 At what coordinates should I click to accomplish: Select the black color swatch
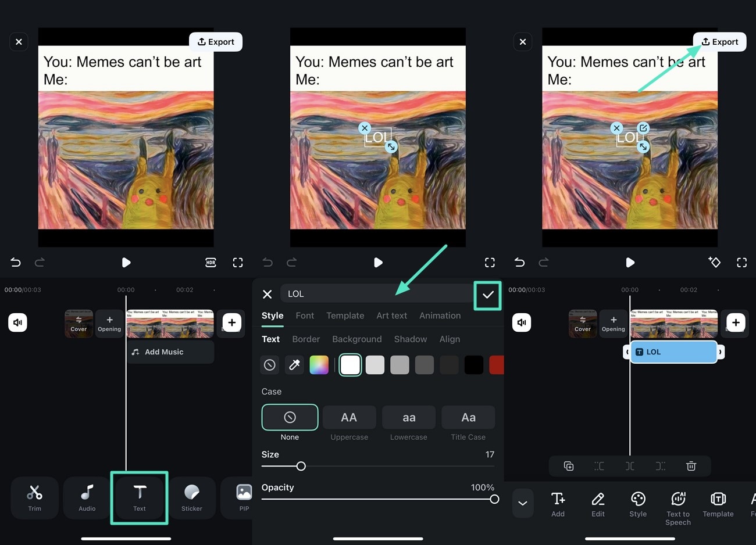pyautogui.click(x=474, y=365)
